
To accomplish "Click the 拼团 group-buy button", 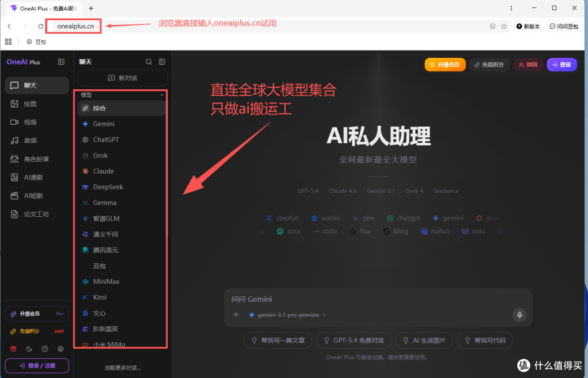I will (528, 64).
